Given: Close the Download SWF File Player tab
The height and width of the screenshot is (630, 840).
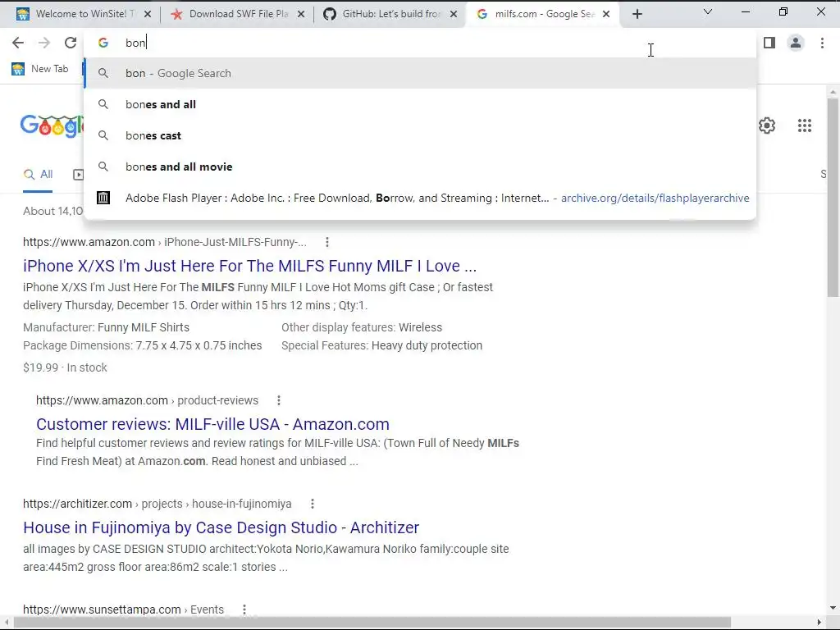Looking at the screenshot, I should coord(301,15).
